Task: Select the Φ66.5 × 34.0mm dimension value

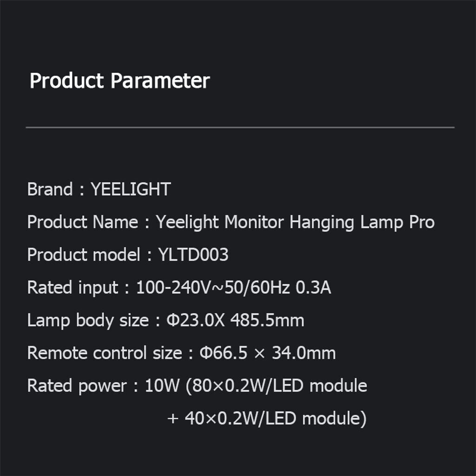Action: click(267, 353)
